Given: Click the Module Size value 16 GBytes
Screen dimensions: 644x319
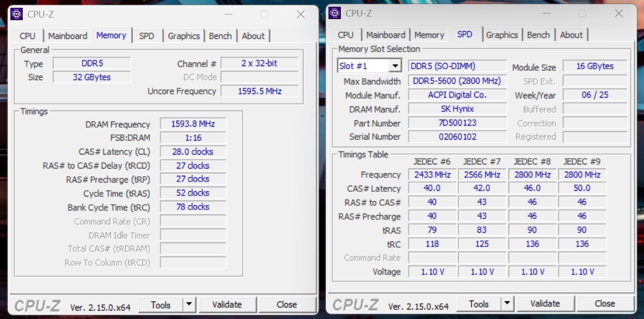Looking at the screenshot, I should 595,66.
